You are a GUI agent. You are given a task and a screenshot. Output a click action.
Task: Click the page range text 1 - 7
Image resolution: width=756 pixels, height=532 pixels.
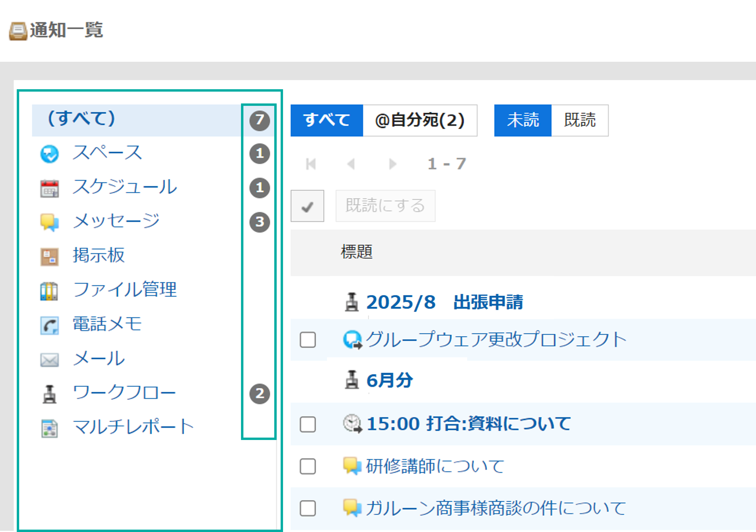[447, 164]
